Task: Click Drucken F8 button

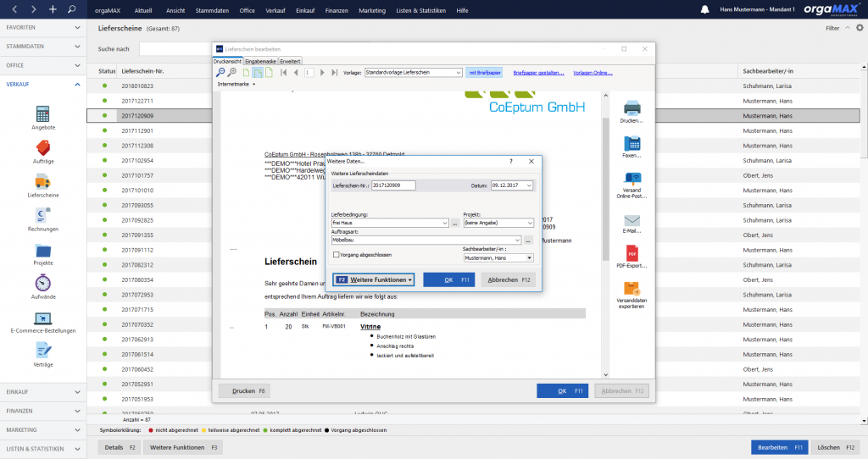Action: pyautogui.click(x=244, y=391)
